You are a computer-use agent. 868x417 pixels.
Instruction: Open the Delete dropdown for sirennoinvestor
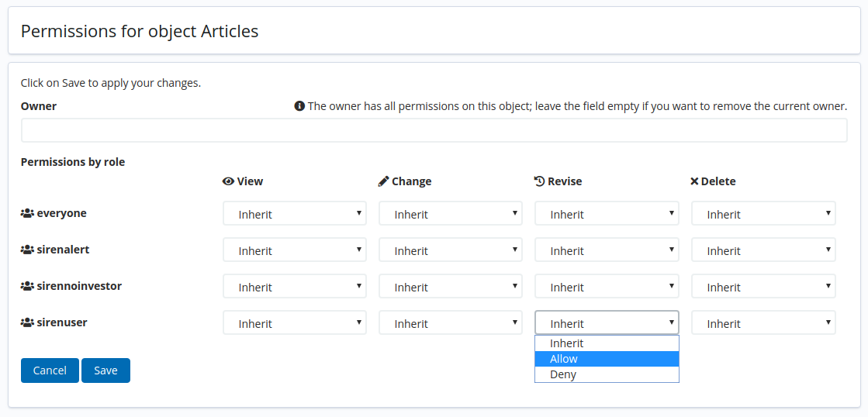(x=763, y=287)
